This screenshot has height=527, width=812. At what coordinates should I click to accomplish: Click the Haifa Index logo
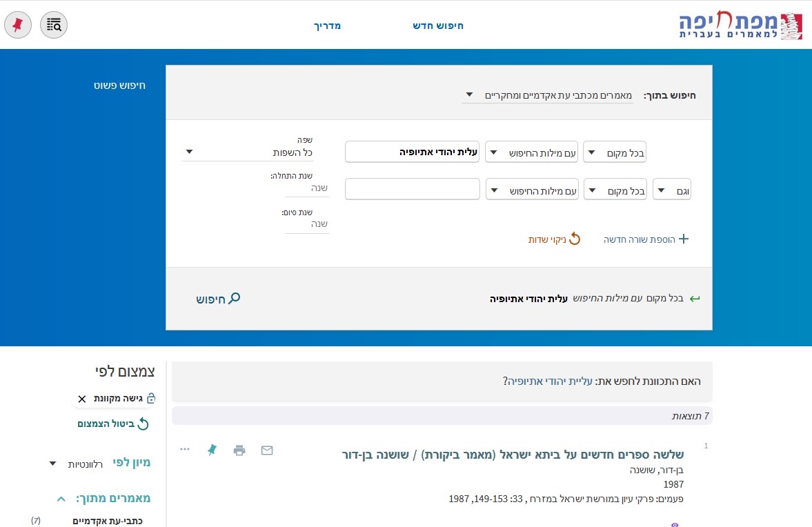[x=740, y=25]
